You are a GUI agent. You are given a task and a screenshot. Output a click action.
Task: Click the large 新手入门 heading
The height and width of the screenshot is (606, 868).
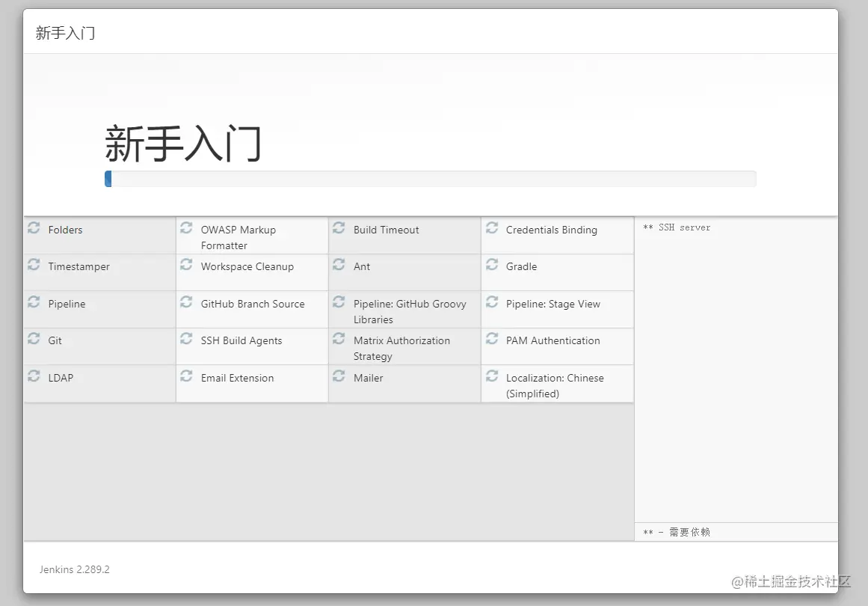(x=183, y=144)
